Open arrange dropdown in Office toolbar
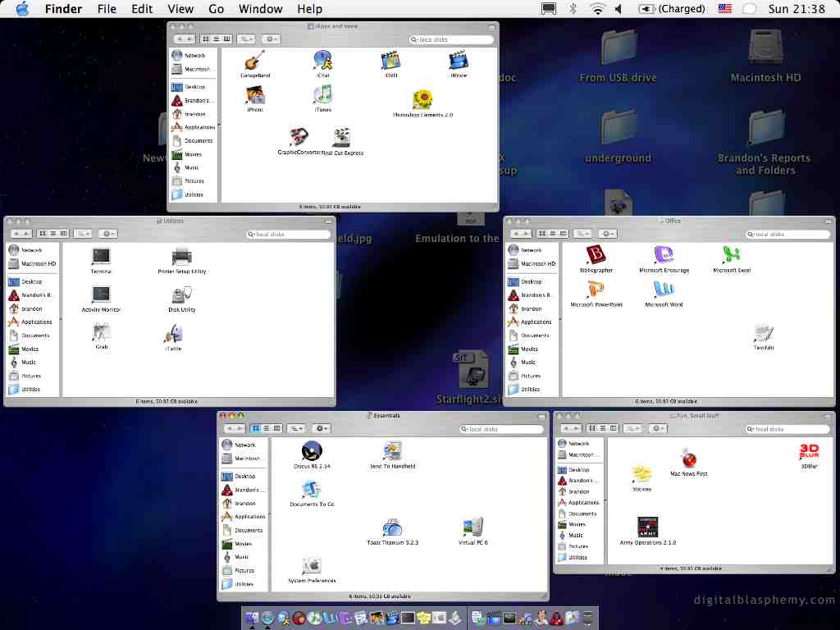840x630 pixels. (582, 234)
